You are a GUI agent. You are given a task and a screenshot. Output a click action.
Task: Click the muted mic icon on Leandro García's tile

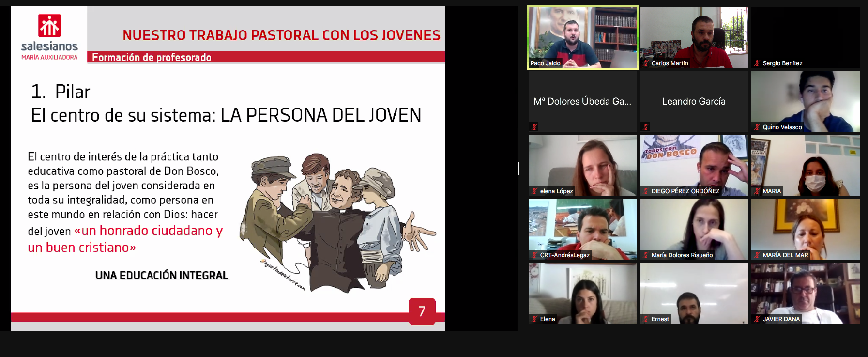tap(646, 127)
